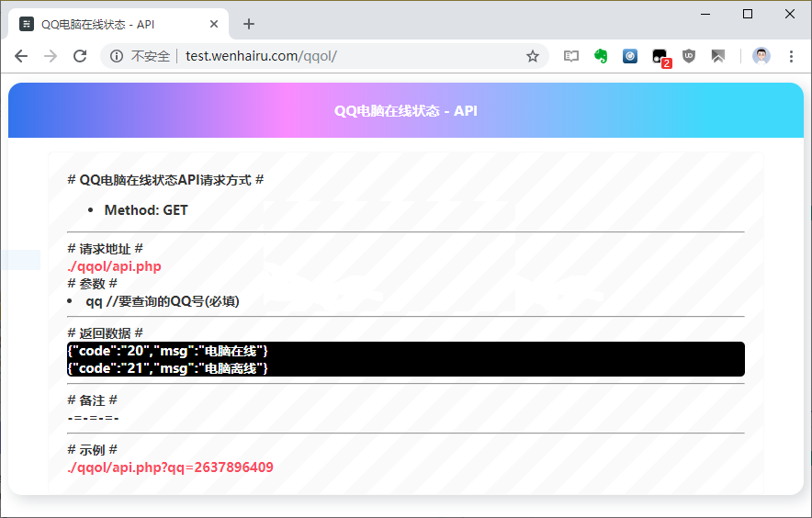Viewport: 812px width, 518px height.
Task: Click the # 示例 # label
Action: click(92, 450)
